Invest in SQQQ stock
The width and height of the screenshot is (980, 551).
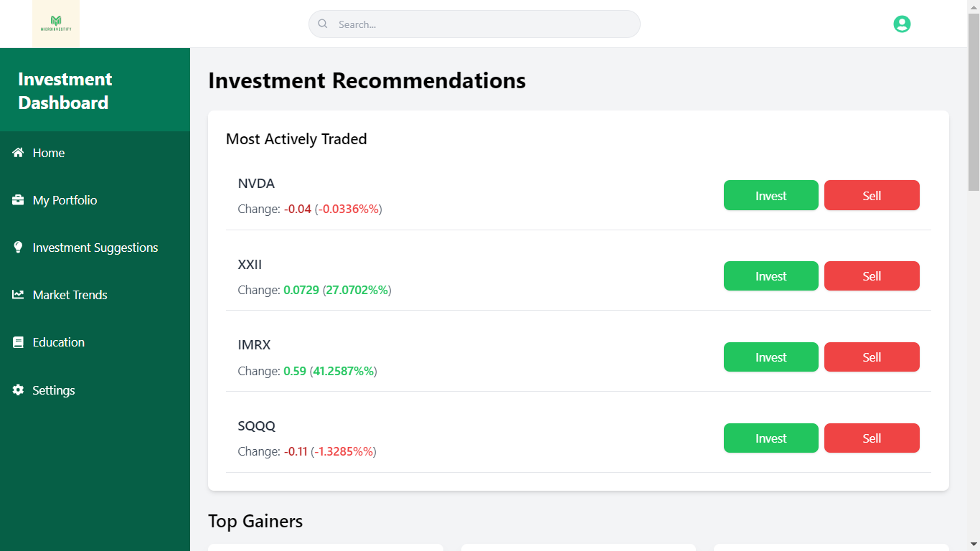[771, 438]
